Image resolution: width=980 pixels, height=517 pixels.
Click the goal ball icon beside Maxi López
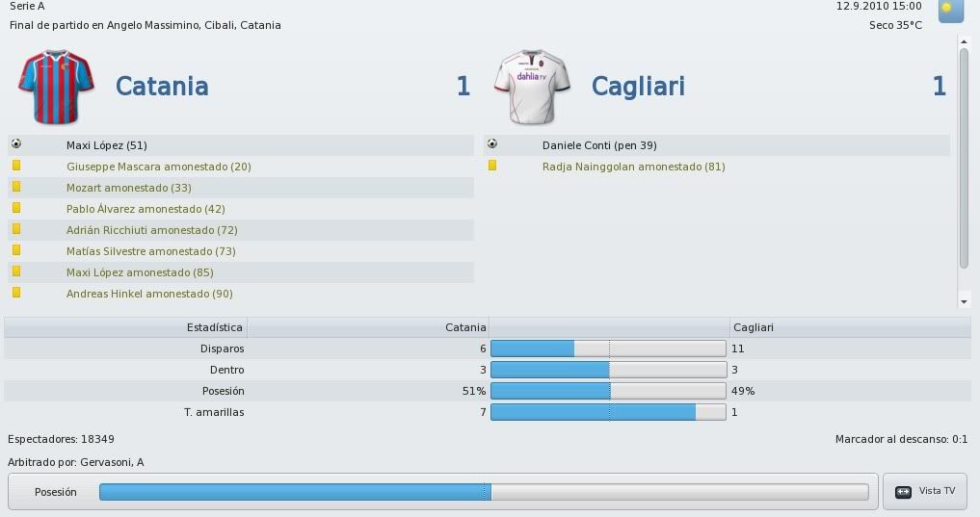tap(16, 144)
